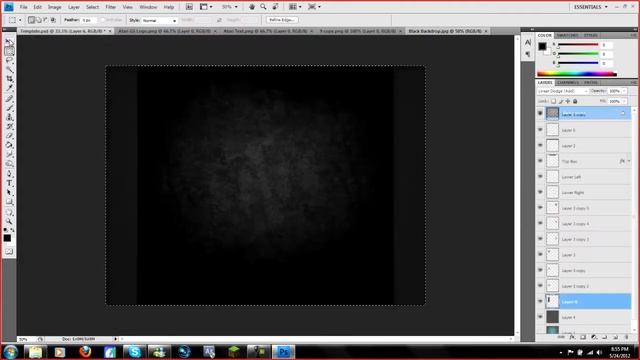This screenshot has width=640, height=360.
Task: Open the Arrange Documents dropdown
Action: click(x=295, y=7)
